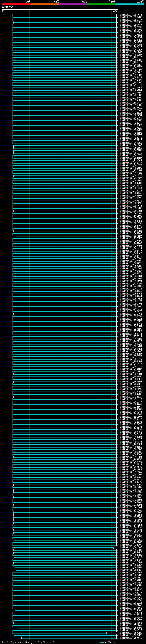Viewport: 146px width, 644px height.
Task: Select label UniRef100_P07370
Action: pos(131,301)
